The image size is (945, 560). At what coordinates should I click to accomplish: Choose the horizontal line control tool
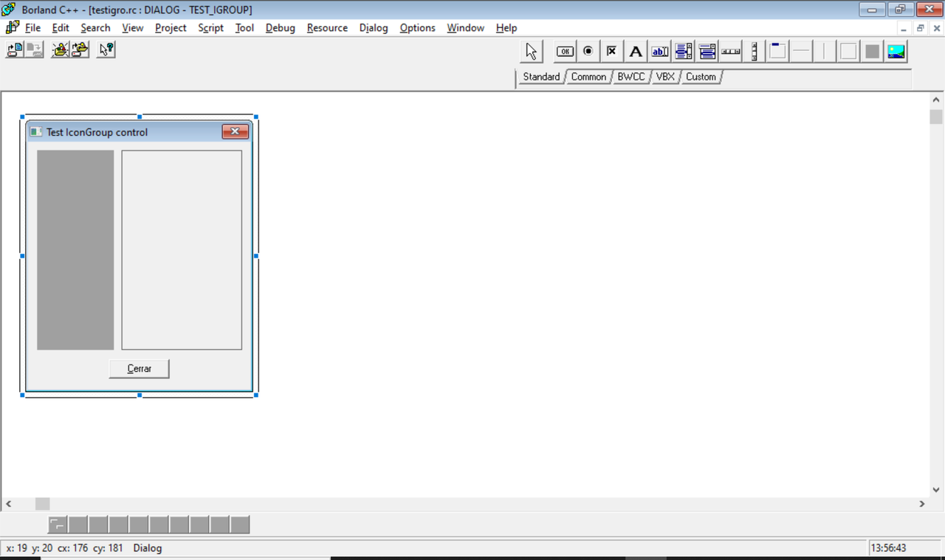pyautogui.click(x=801, y=52)
